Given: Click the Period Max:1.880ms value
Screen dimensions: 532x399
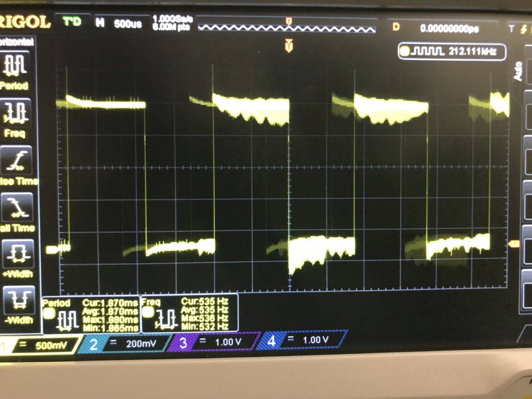Looking at the screenshot, I should click(110, 320).
